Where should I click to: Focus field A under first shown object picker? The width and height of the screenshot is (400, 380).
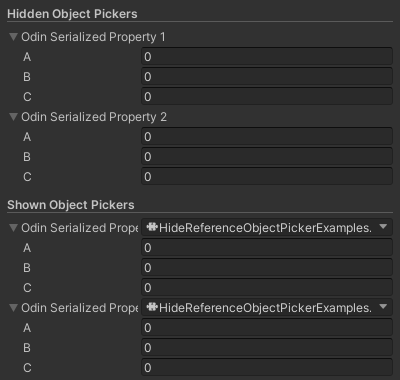(267, 247)
